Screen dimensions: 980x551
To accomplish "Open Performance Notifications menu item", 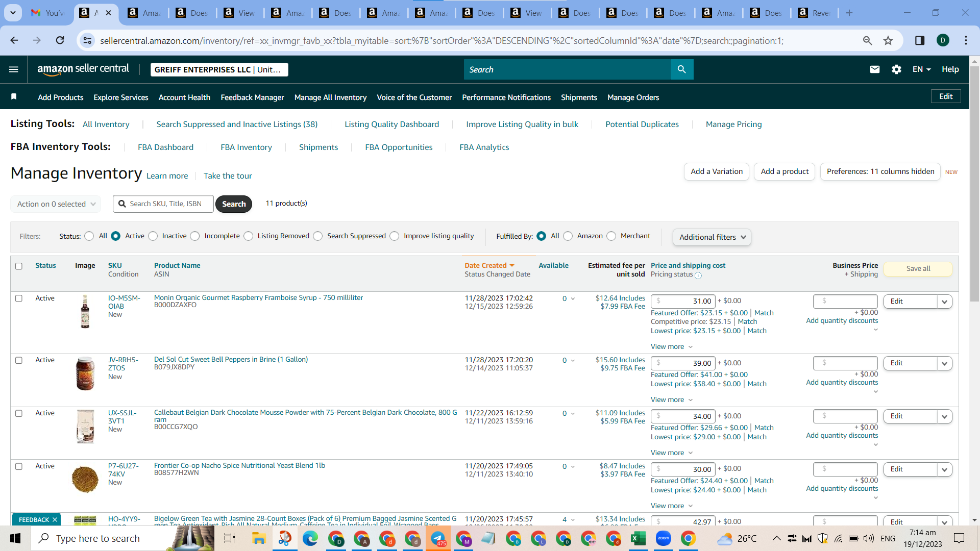I will (506, 97).
